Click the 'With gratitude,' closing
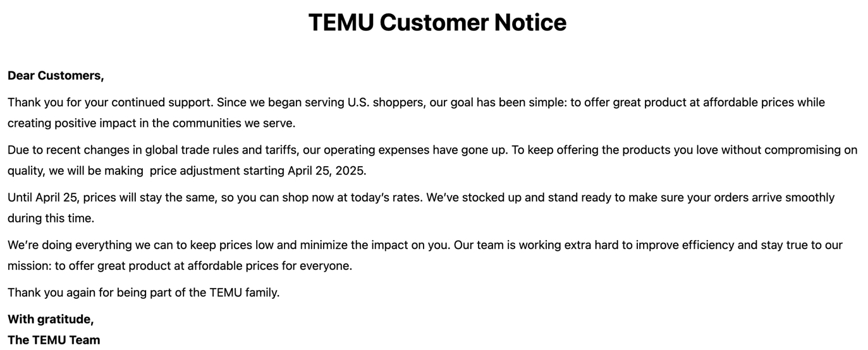The width and height of the screenshot is (868, 350). pyautogui.click(x=51, y=320)
